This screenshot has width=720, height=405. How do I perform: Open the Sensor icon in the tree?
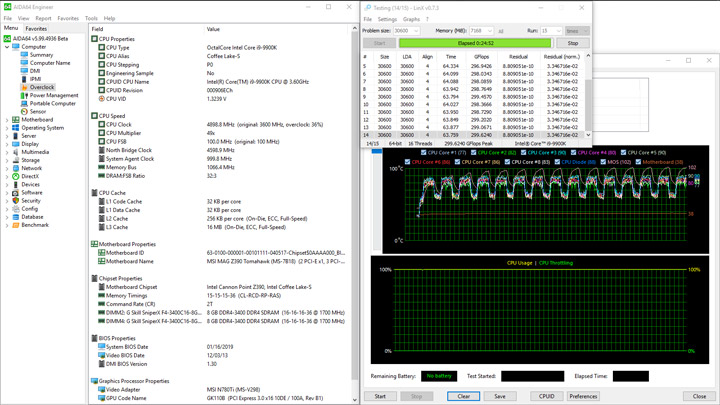click(x=24, y=112)
